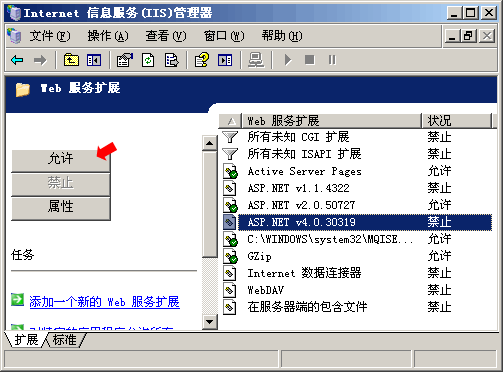503x372 pixels.
Task: Start the service with the play icon
Action: point(288,60)
